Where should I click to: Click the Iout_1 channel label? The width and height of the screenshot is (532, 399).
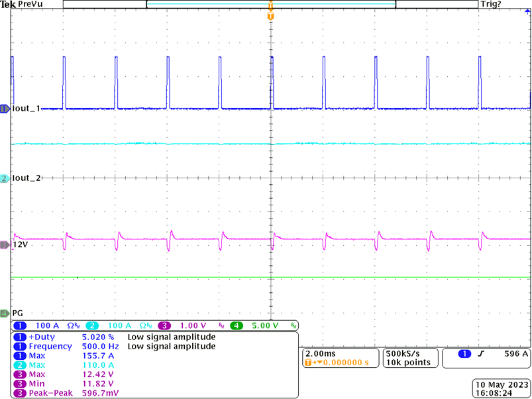[26, 109]
